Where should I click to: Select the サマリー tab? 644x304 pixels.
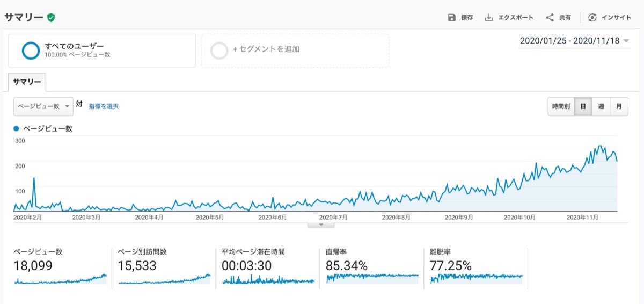click(x=27, y=82)
